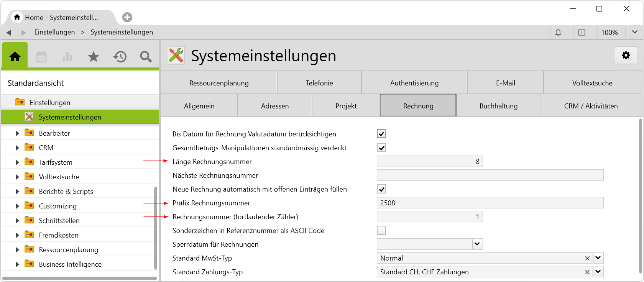This screenshot has width=644, height=282.
Task: Click the bar chart statistics icon
Action: [x=67, y=57]
